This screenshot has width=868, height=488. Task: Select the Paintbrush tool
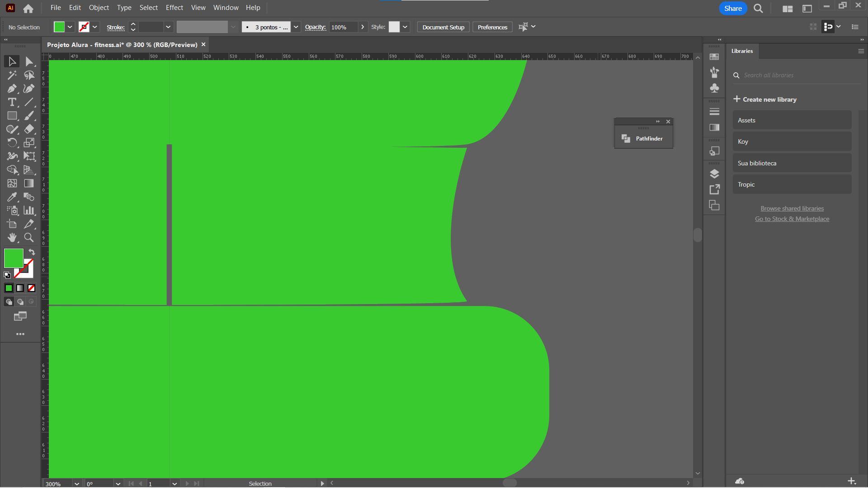click(29, 116)
